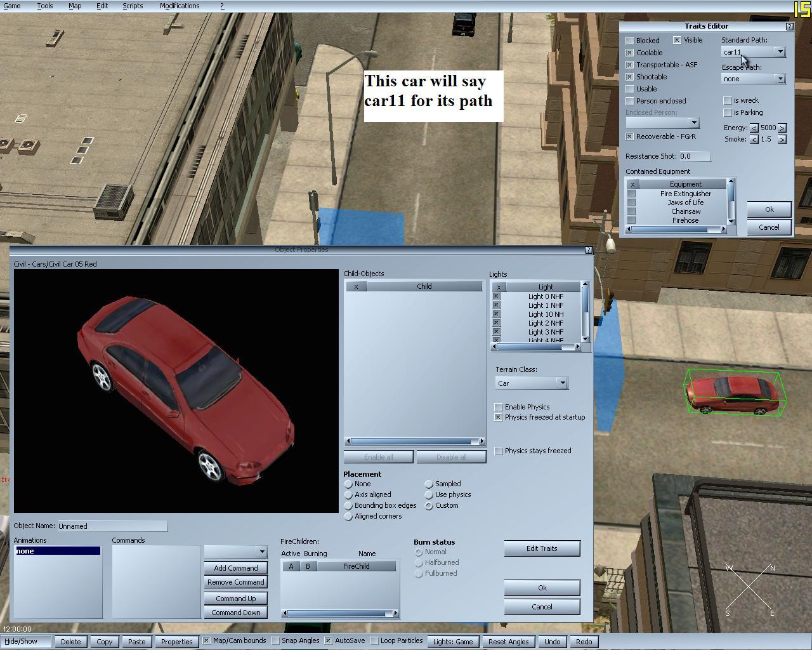The width and height of the screenshot is (812, 650).
Task: Select Sampled placement option
Action: [x=429, y=484]
